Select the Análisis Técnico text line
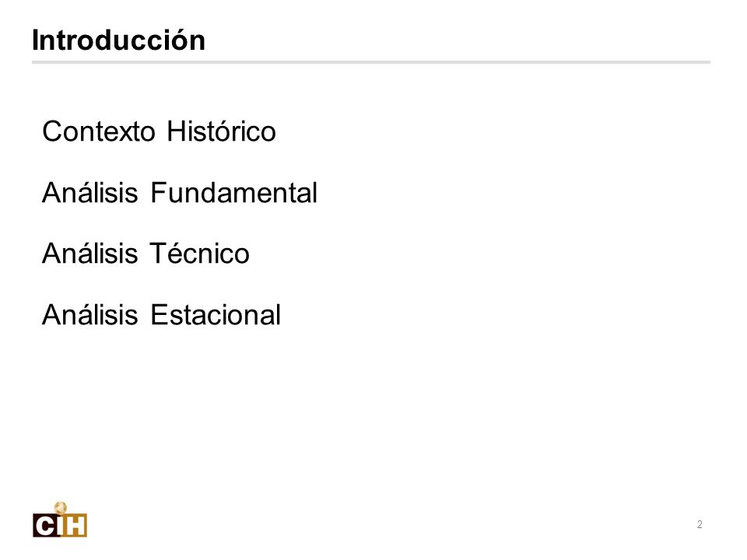The width and height of the screenshot is (747, 560). tap(146, 252)
